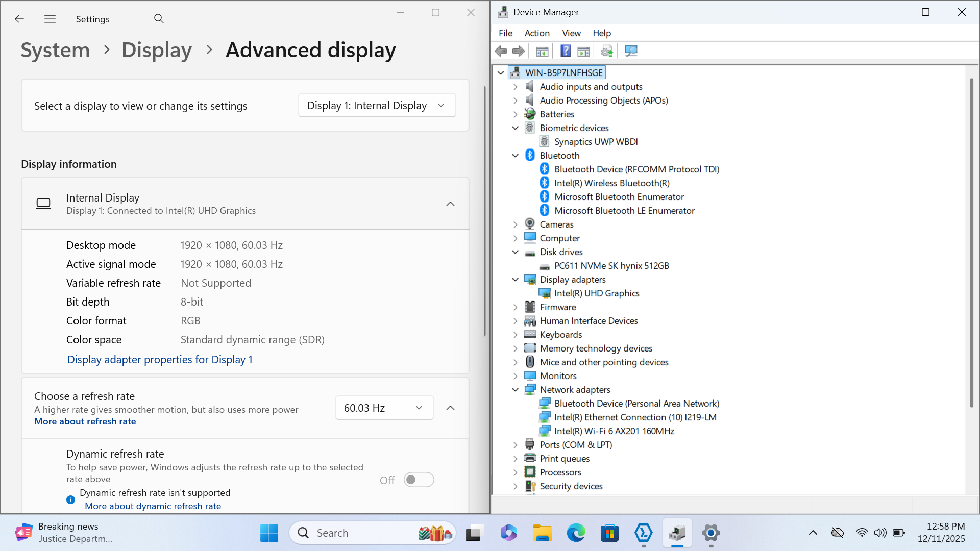Click the Settings search magnifier icon
This screenshot has height=551, width=980.
[159, 19]
